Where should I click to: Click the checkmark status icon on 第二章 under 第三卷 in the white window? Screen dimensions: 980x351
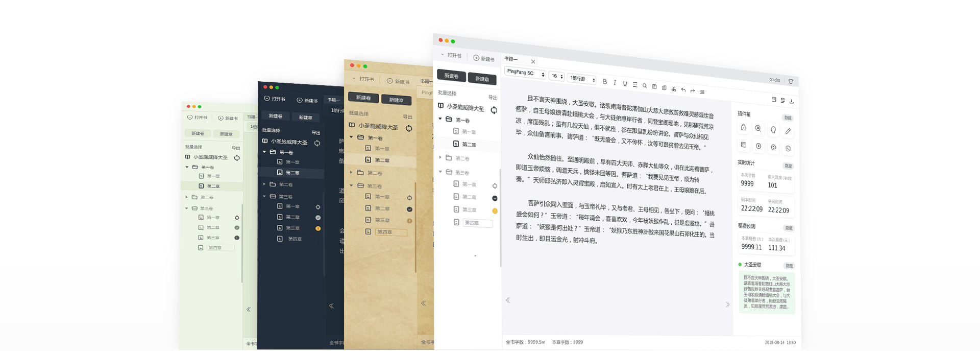(x=495, y=198)
